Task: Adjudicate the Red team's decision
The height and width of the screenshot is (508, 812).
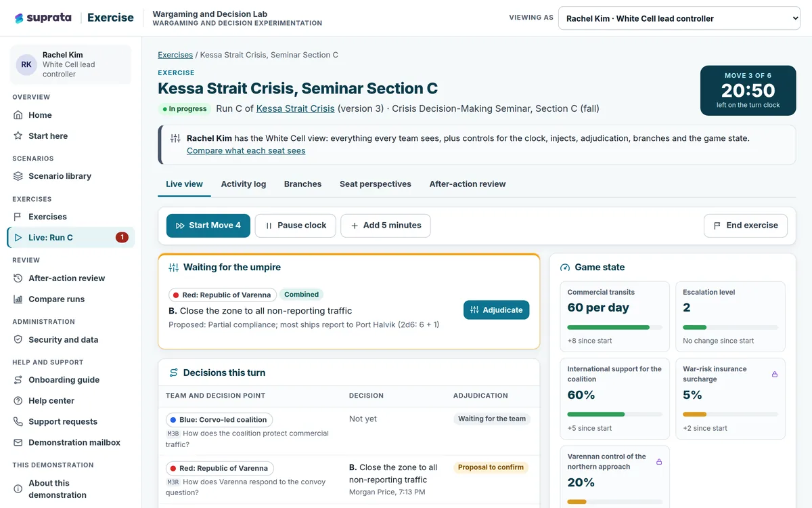Action: (497, 310)
